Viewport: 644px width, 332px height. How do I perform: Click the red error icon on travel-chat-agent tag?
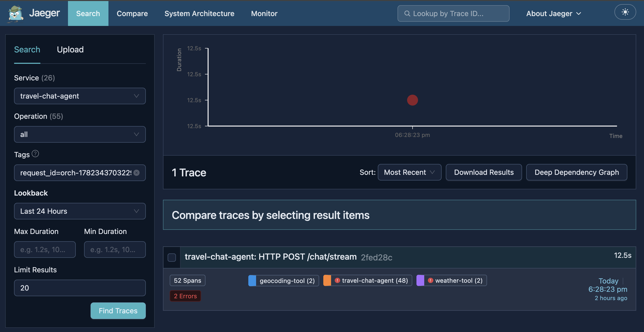click(337, 280)
